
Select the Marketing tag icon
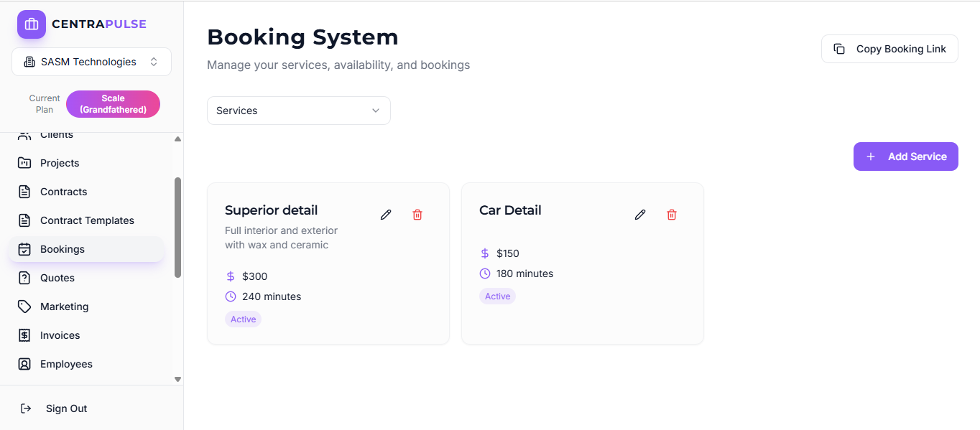click(x=25, y=307)
